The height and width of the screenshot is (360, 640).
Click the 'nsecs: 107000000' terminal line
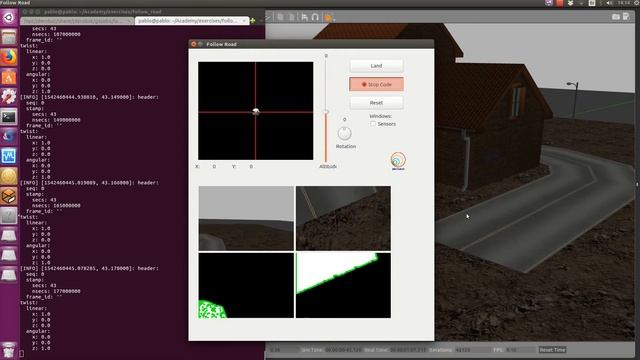pos(56,34)
